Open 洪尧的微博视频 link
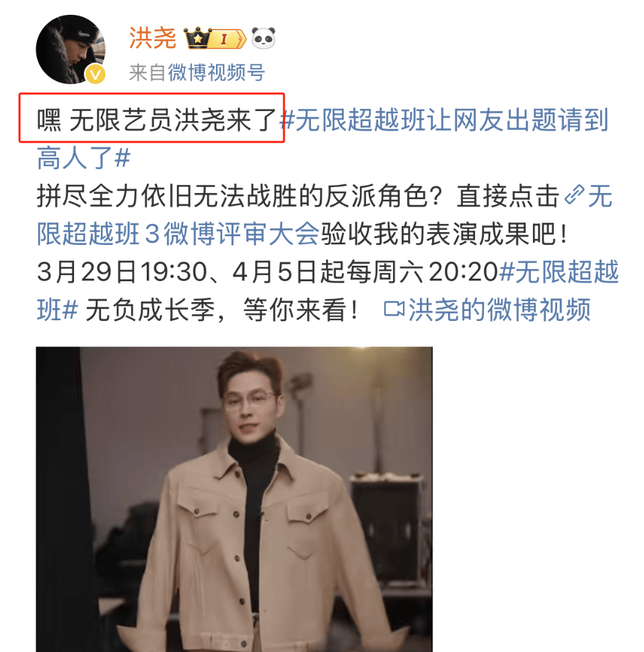The height and width of the screenshot is (652, 644). click(499, 310)
